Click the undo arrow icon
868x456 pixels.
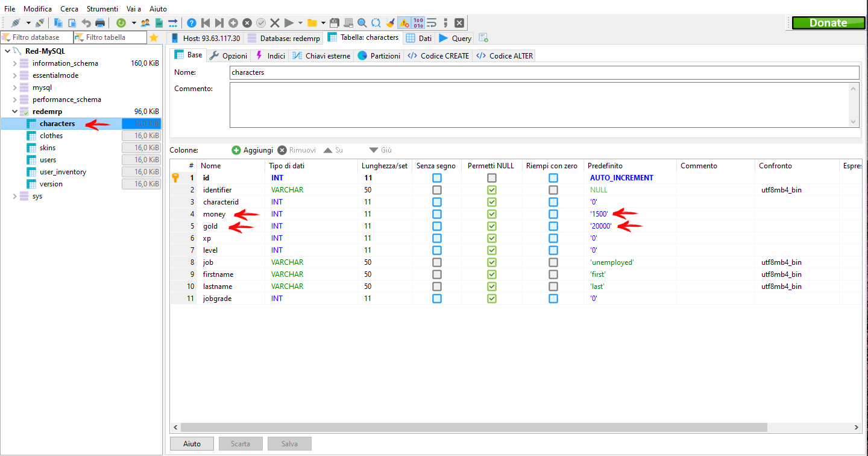(86, 23)
